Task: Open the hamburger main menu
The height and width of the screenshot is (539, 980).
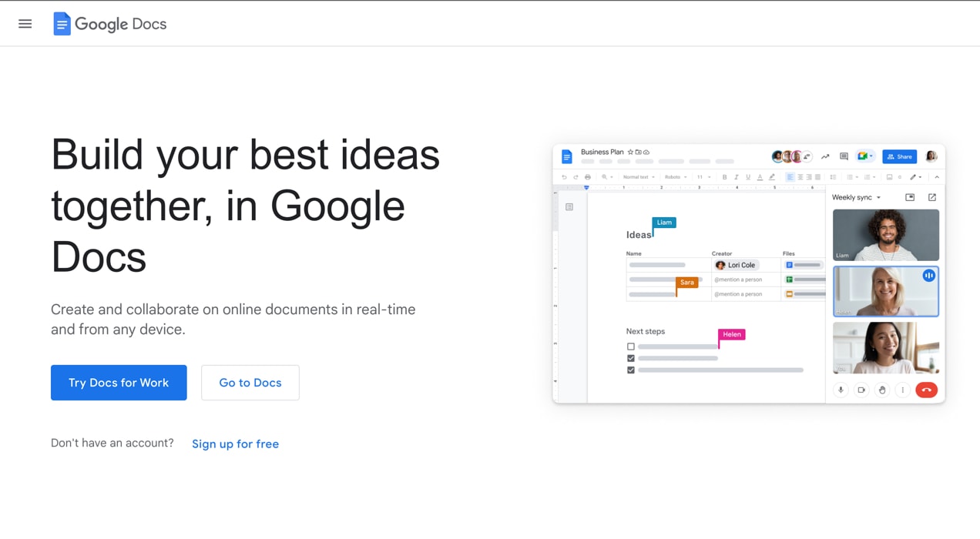Action: (25, 24)
